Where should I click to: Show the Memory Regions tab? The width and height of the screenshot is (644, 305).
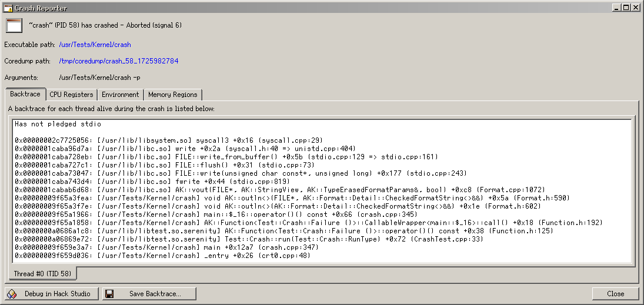pyautogui.click(x=173, y=95)
